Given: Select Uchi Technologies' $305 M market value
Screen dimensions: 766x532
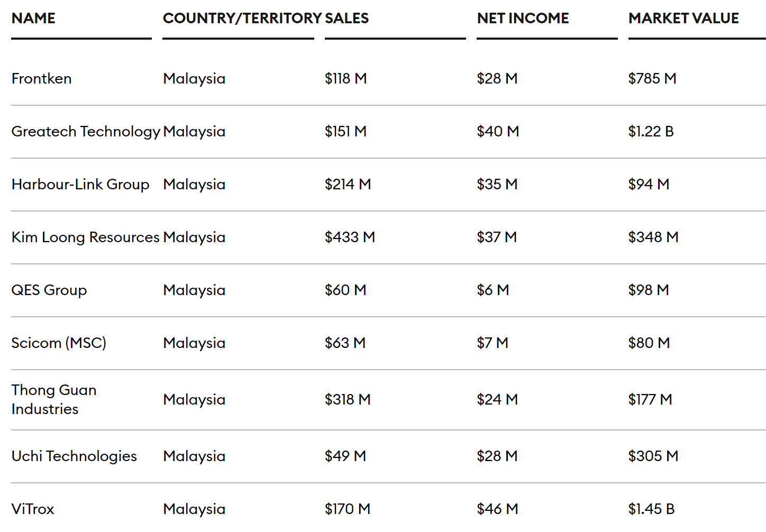Looking at the screenshot, I should [x=653, y=456].
